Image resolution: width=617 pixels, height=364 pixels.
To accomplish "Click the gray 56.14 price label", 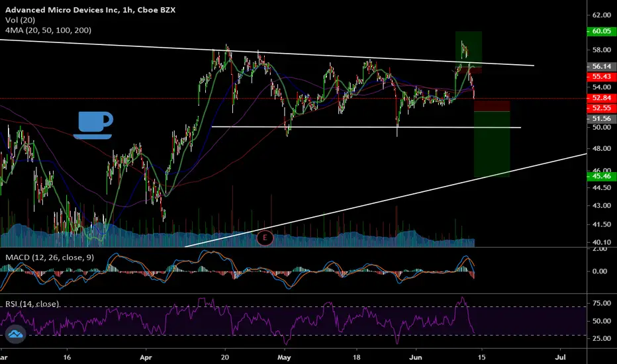I will [x=602, y=66].
